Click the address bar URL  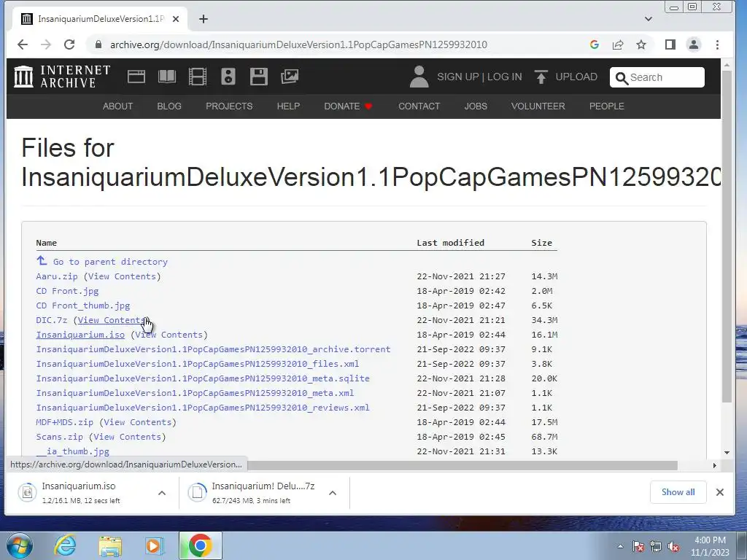[x=298, y=44]
